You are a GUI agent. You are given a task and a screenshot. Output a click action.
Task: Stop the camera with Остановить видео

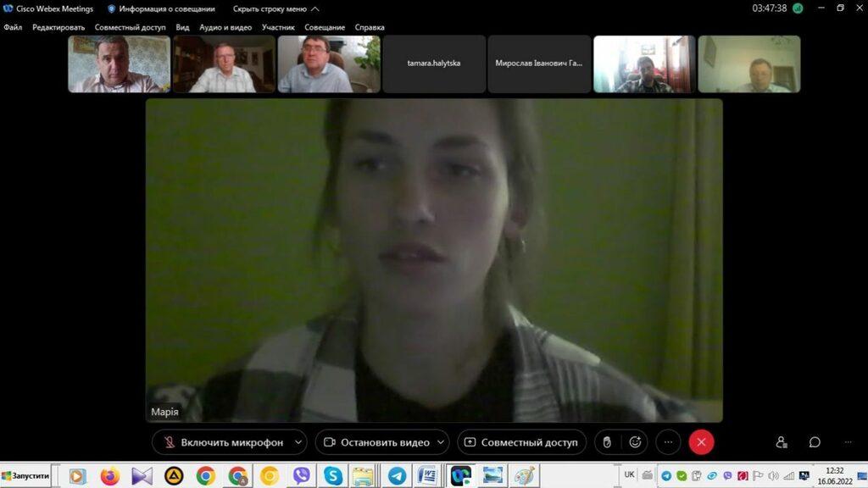pyautogui.click(x=377, y=442)
